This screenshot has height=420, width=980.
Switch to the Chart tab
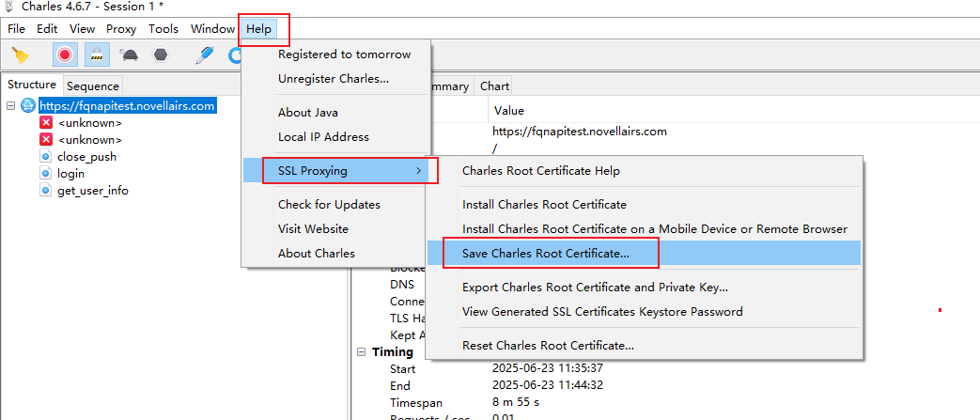[x=494, y=86]
